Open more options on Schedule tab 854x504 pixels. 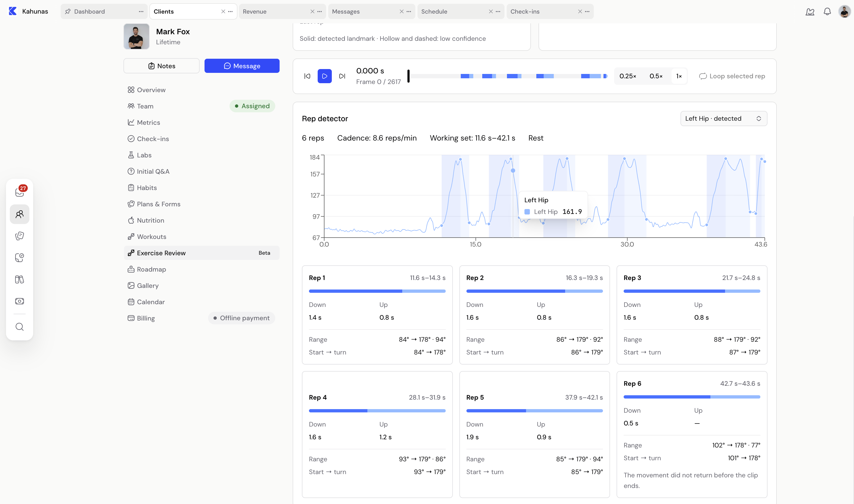pos(498,11)
